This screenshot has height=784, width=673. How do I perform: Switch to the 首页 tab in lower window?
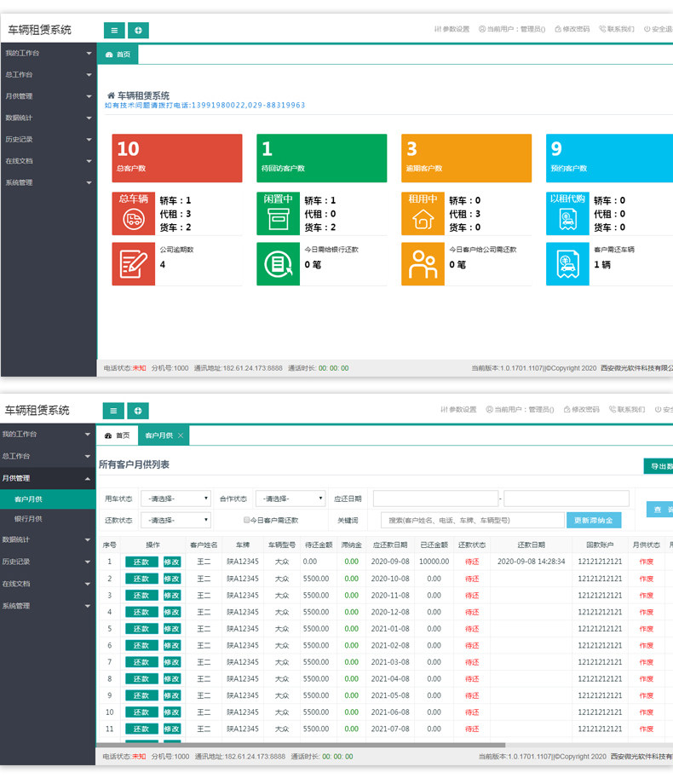pos(118,435)
